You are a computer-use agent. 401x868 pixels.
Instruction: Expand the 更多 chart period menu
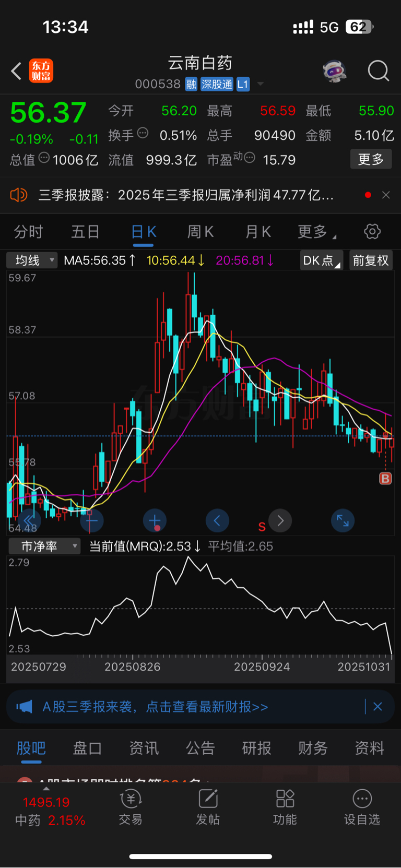[316, 232]
